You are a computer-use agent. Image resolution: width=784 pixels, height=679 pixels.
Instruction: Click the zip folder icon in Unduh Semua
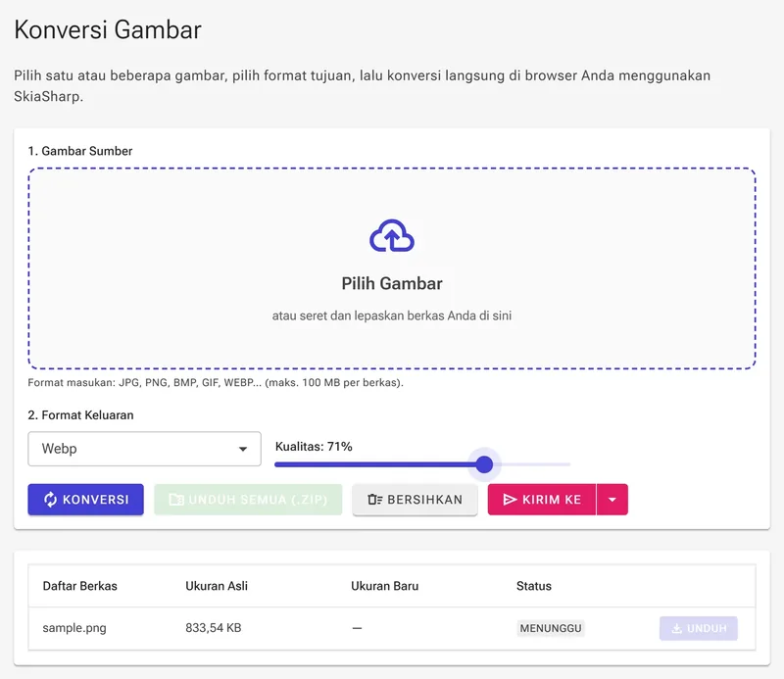tap(176, 499)
